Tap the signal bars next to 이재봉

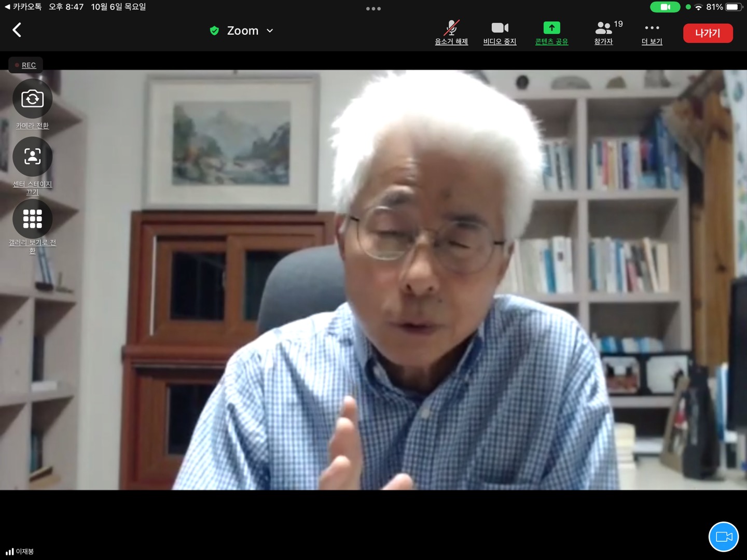point(10,552)
